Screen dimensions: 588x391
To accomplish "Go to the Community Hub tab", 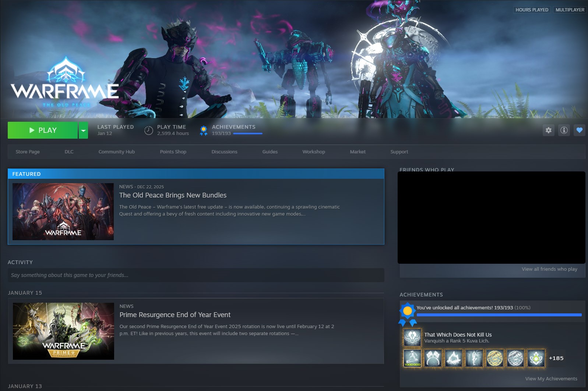I will 116,152.
